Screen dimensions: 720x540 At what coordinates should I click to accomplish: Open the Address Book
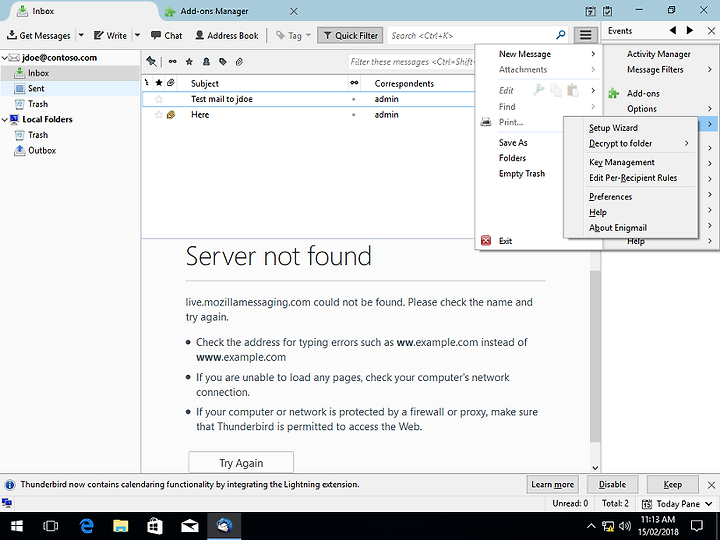click(x=227, y=35)
